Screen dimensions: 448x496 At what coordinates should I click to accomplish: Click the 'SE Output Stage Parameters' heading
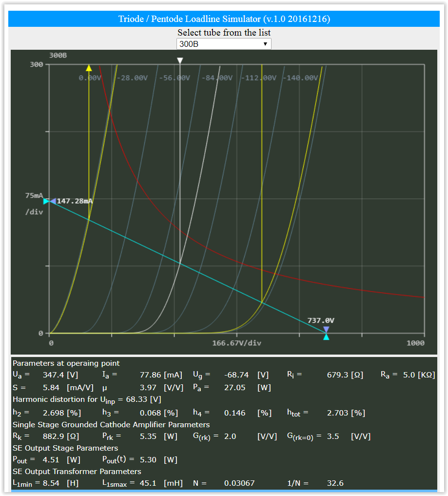pyautogui.click(x=65, y=448)
